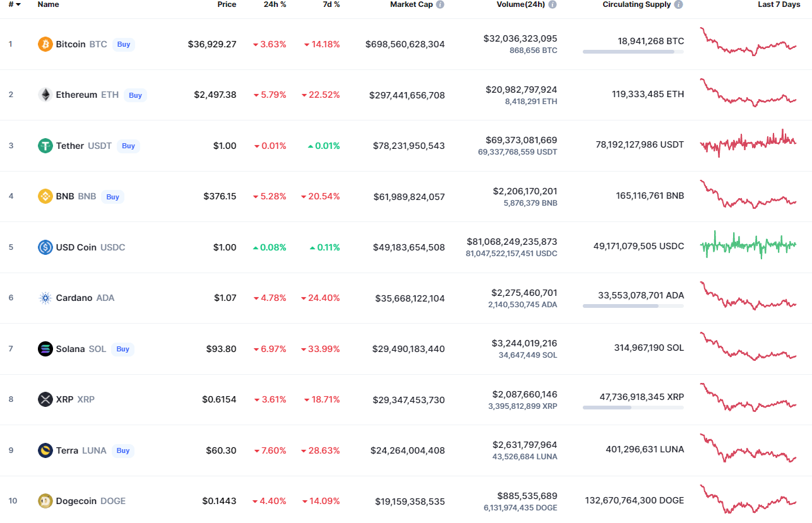
Task: Sort by rank using # column arrow
Action: [x=15, y=4]
